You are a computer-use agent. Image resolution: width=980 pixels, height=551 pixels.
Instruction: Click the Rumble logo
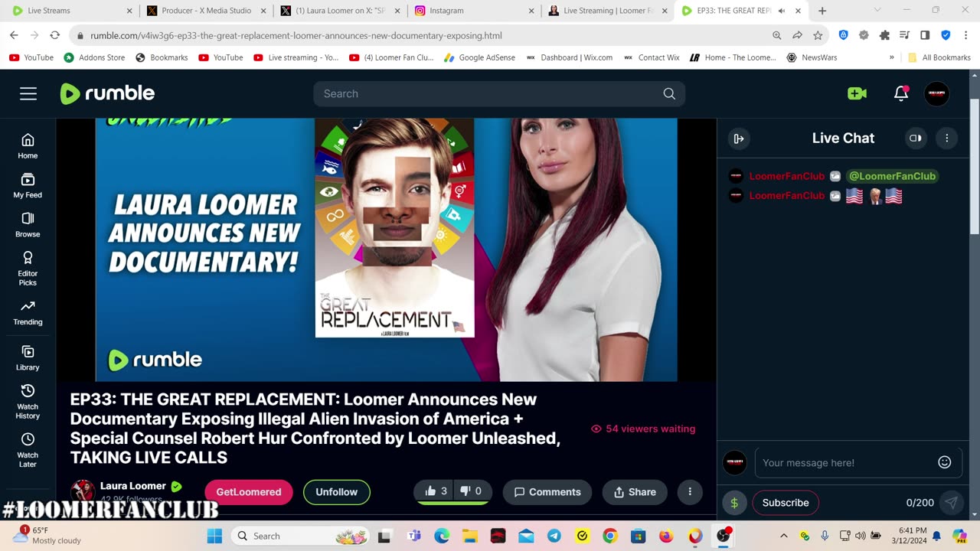107,93
